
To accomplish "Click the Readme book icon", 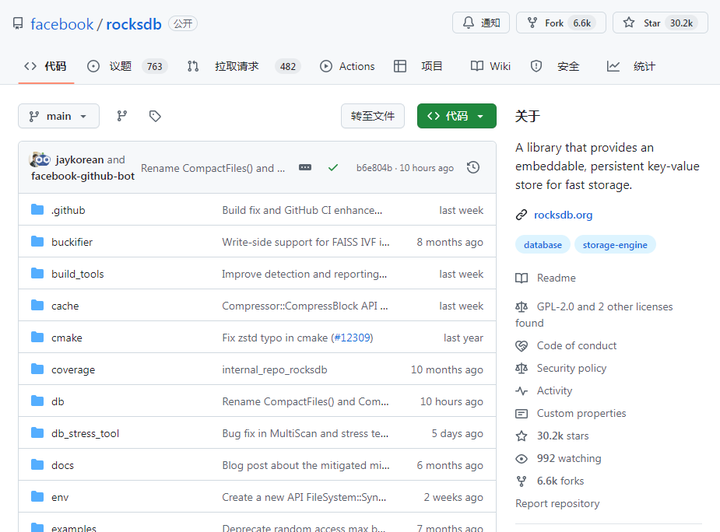I will coord(522,278).
